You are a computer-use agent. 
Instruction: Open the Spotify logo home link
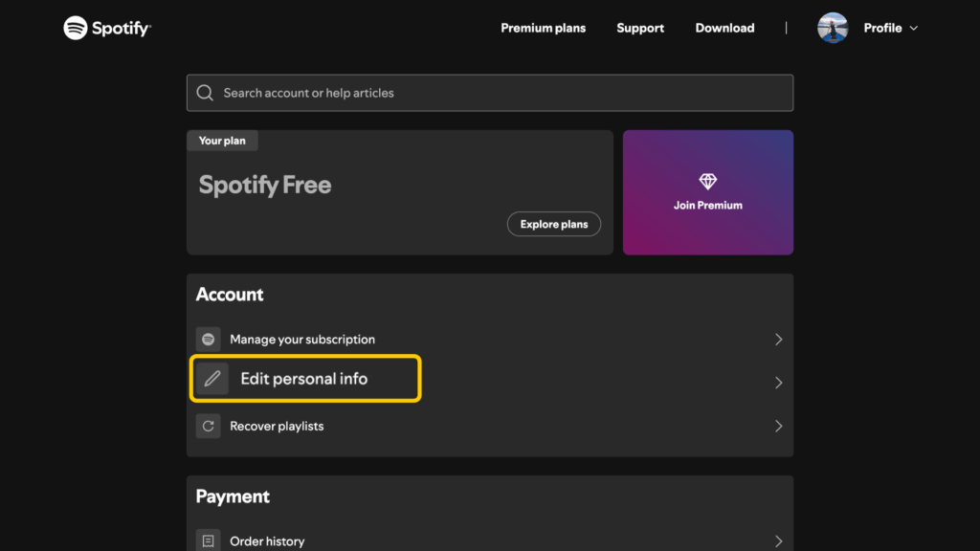click(x=107, y=28)
